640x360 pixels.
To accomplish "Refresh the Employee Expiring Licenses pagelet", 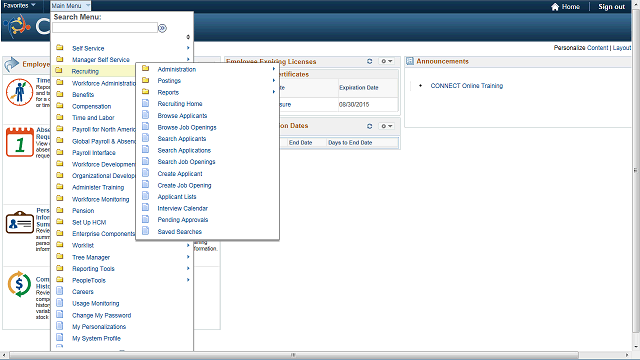I will tap(369, 61).
